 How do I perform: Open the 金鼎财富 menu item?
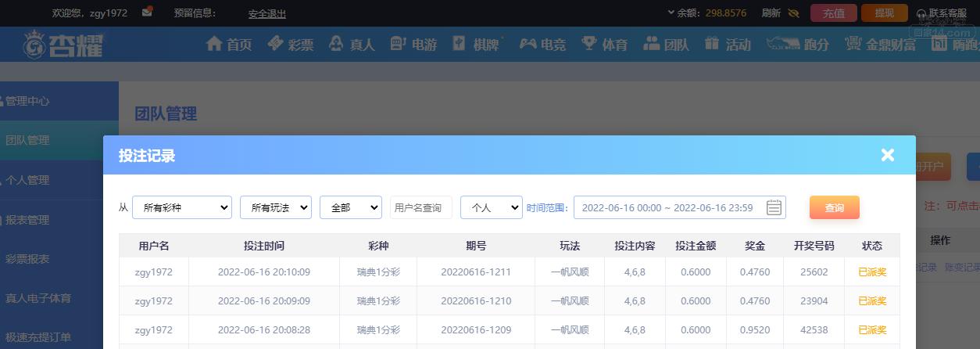[880, 45]
